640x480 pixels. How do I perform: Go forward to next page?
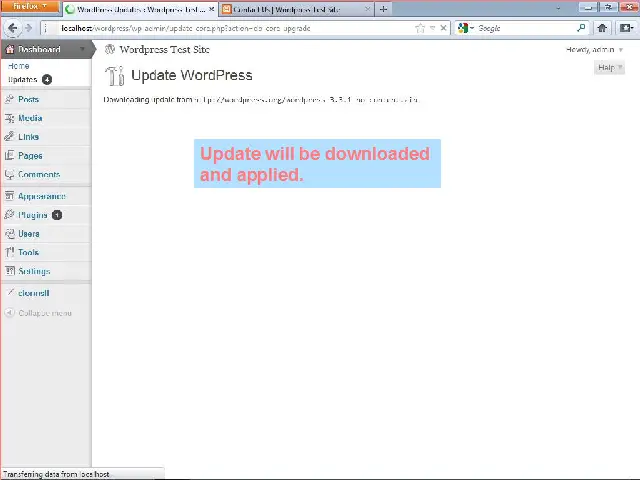tap(28, 28)
